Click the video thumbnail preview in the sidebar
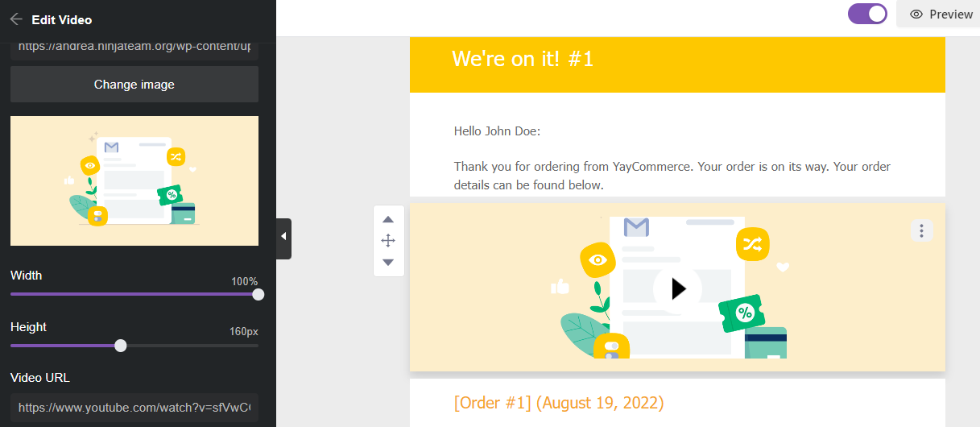980x427 pixels. click(x=134, y=180)
